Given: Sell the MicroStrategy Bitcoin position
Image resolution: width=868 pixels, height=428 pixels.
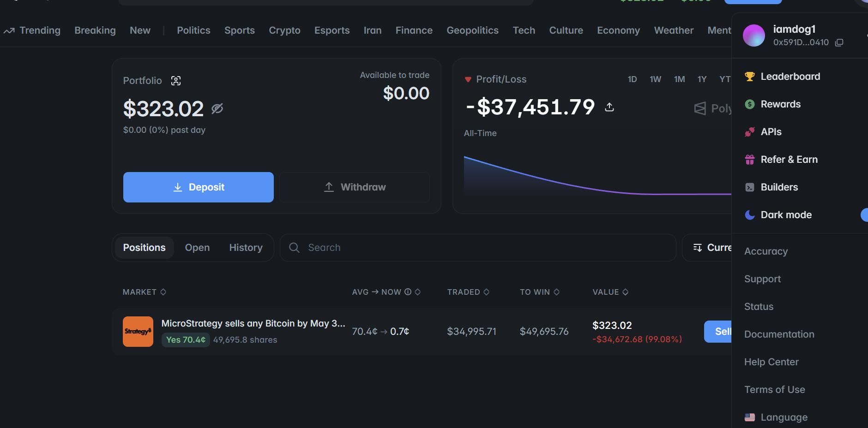Looking at the screenshot, I should pyautogui.click(x=718, y=332).
